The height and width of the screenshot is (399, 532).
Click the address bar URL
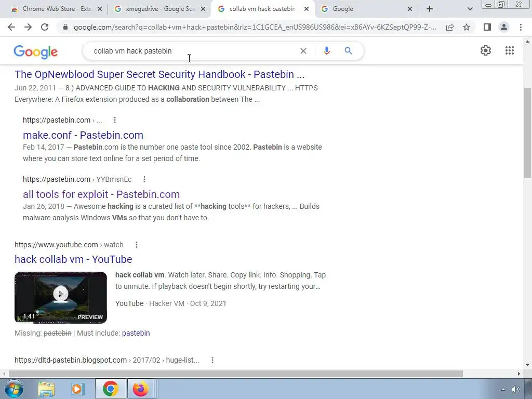[255, 27]
